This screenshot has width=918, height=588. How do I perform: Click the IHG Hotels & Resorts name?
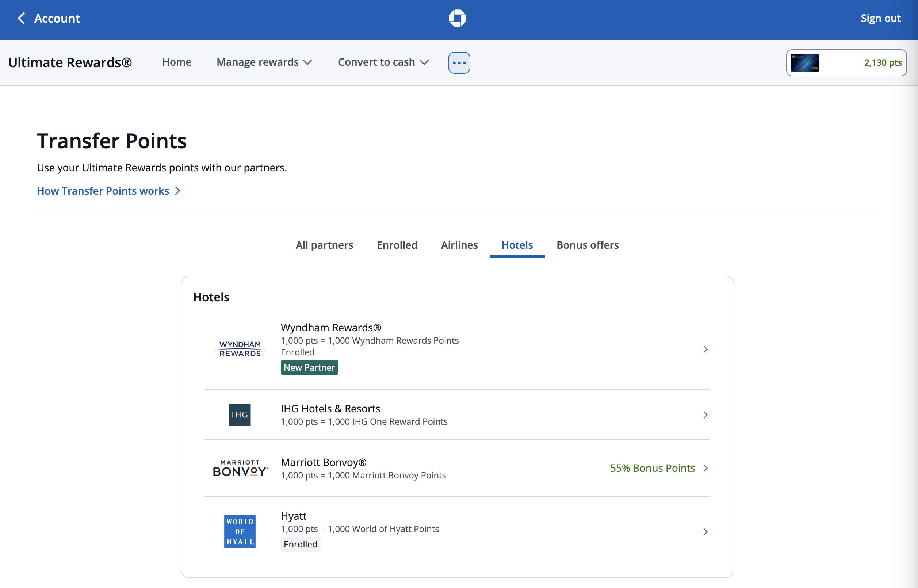330,409
